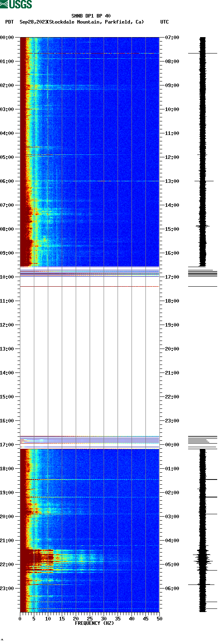Click the UTC time label 01:00
Viewport: 220px width, 644px height.
(x=172, y=469)
